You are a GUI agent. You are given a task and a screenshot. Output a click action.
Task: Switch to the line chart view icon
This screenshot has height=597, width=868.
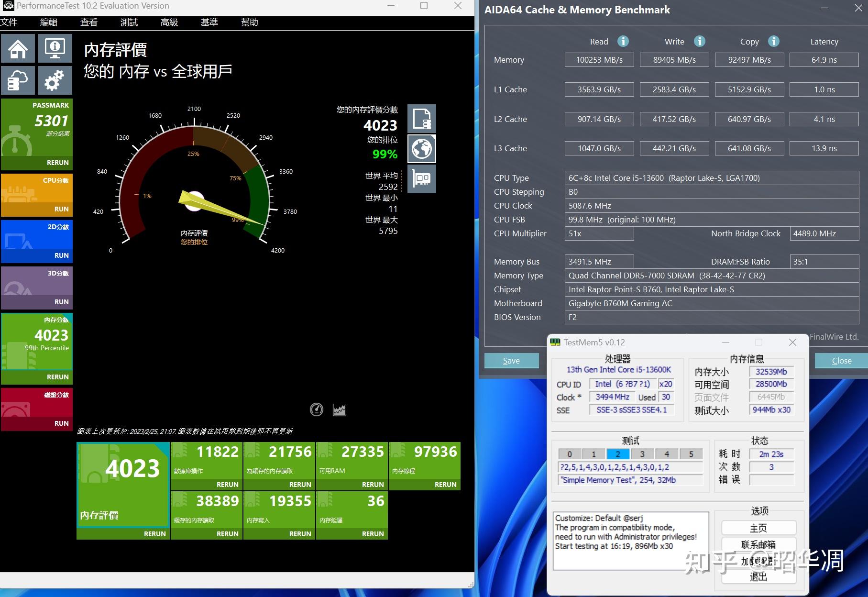click(x=340, y=409)
